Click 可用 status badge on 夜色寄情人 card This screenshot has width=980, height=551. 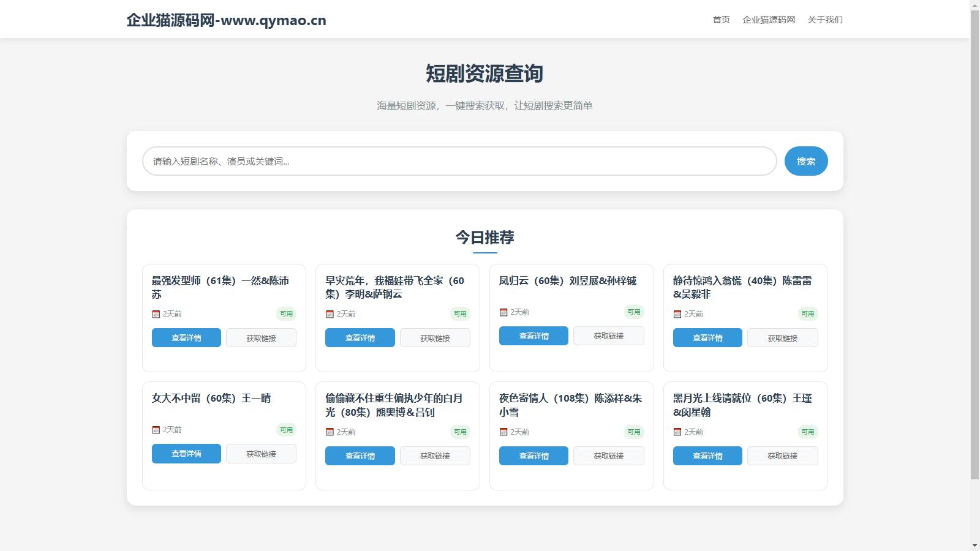(633, 432)
